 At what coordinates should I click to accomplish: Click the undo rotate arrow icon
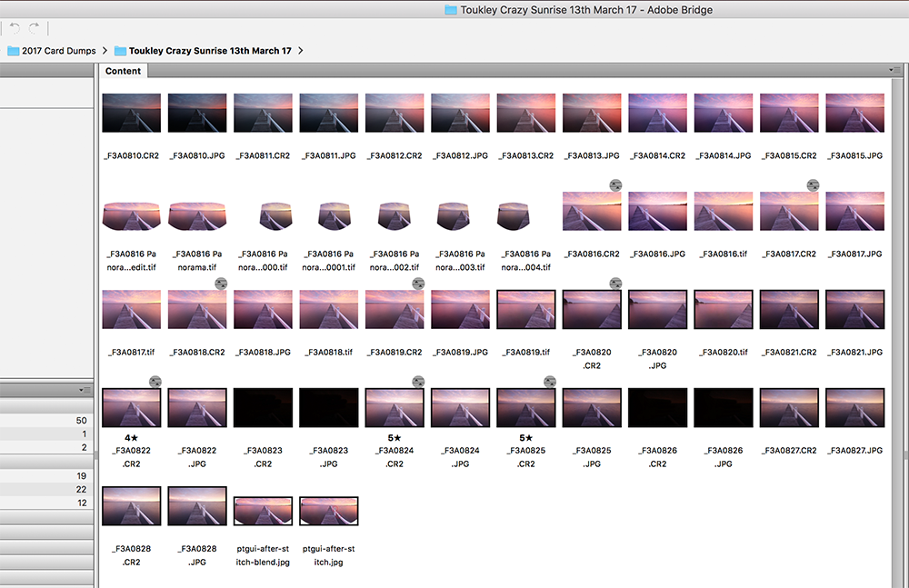[15, 27]
